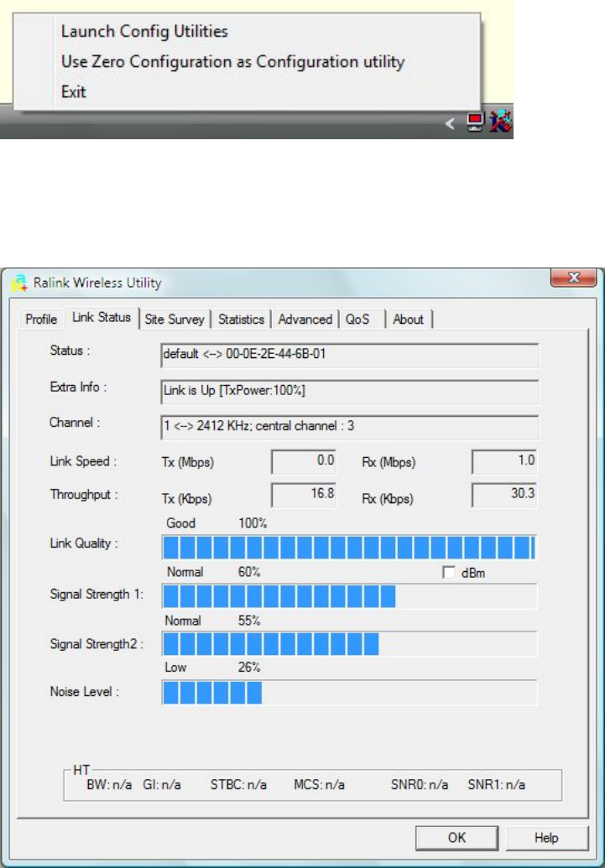Viewport: 605px width, 868px height.
Task: Click the red network monitor tray icon
Action: 476,122
